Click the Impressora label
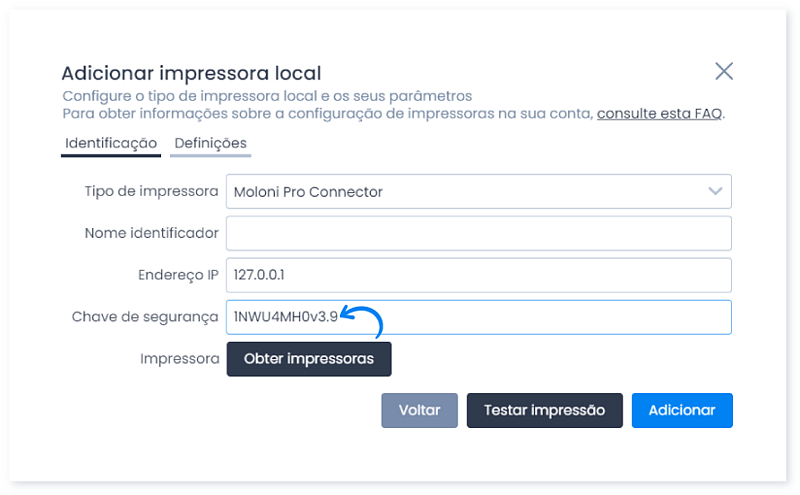 [x=180, y=359]
